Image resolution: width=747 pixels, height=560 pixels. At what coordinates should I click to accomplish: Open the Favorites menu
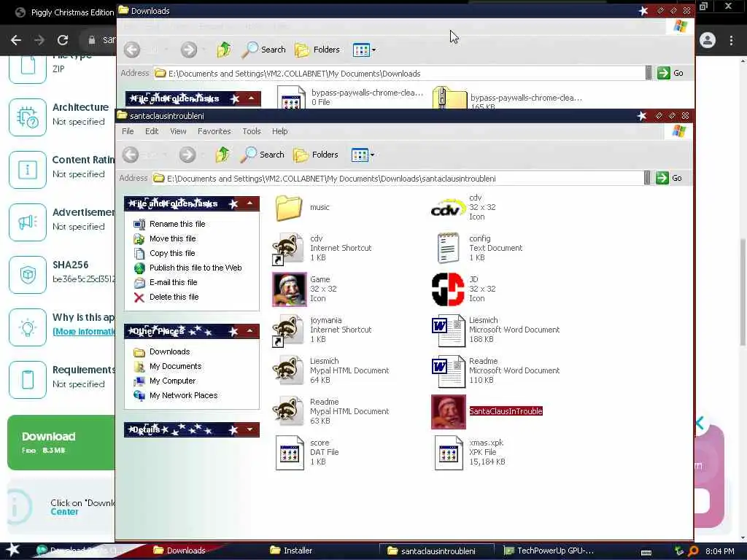[214, 131]
